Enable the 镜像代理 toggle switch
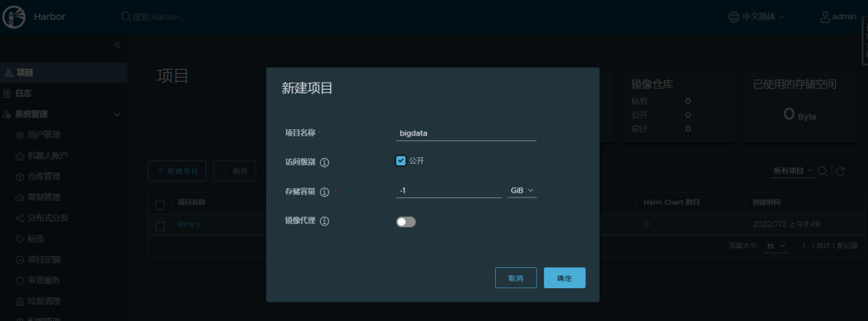This screenshot has height=321, width=868. click(x=406, y=221)
